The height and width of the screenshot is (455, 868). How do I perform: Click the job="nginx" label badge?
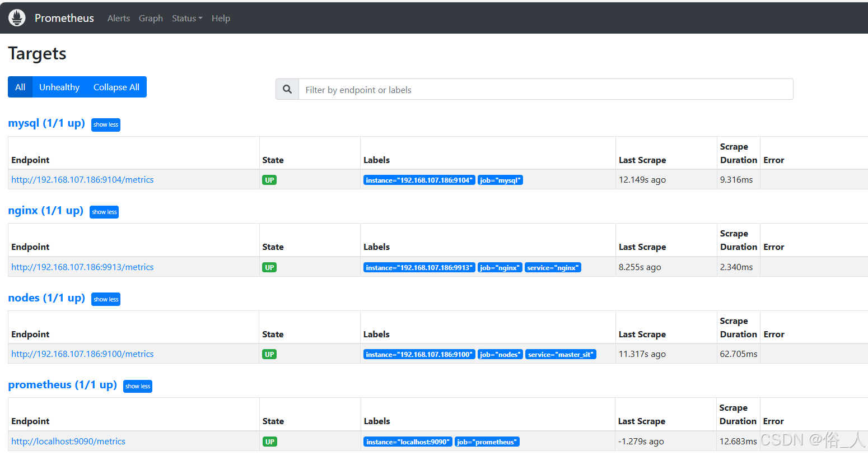pos(500,267)
